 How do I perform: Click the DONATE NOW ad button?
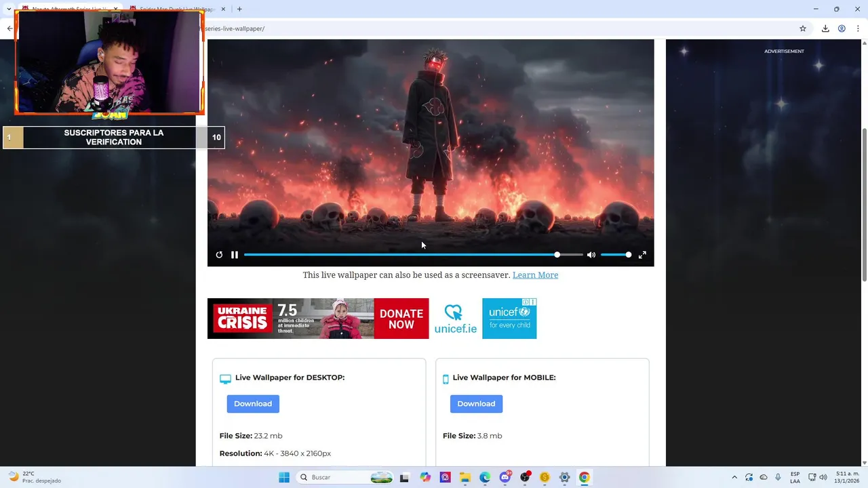pos(401,319)
